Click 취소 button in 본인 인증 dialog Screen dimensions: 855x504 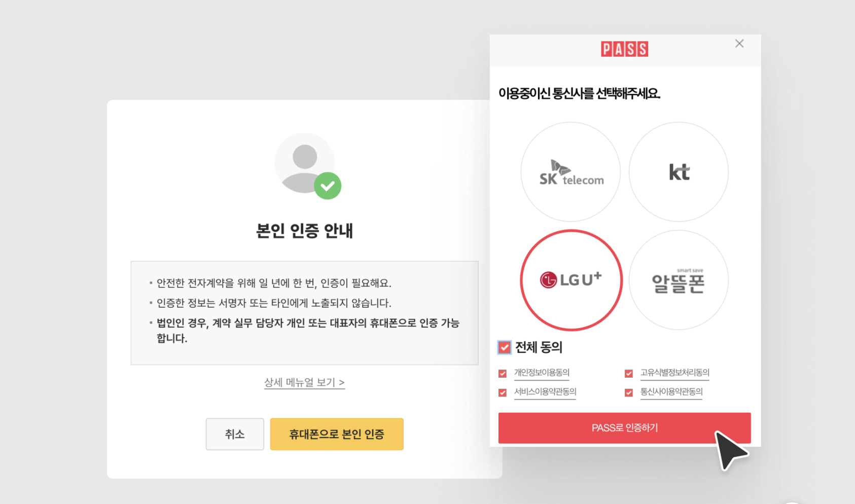tap(235, 434)
